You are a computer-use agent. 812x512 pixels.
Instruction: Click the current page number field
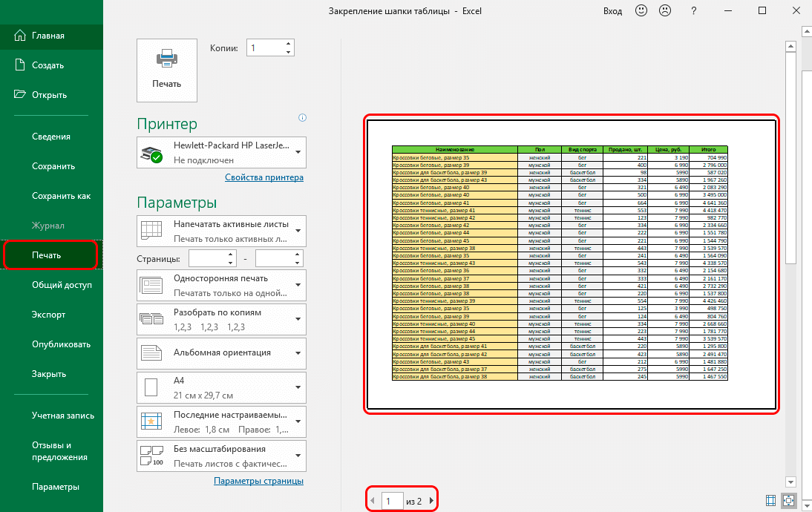392,502
